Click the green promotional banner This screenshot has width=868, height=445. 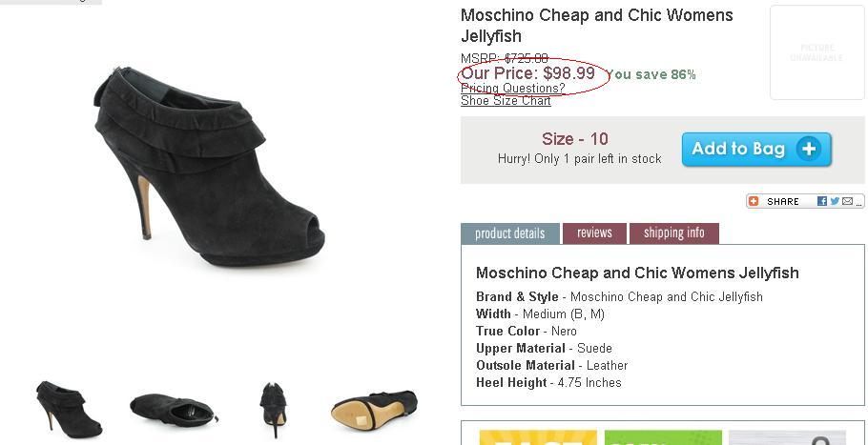[x=662, y=437]
